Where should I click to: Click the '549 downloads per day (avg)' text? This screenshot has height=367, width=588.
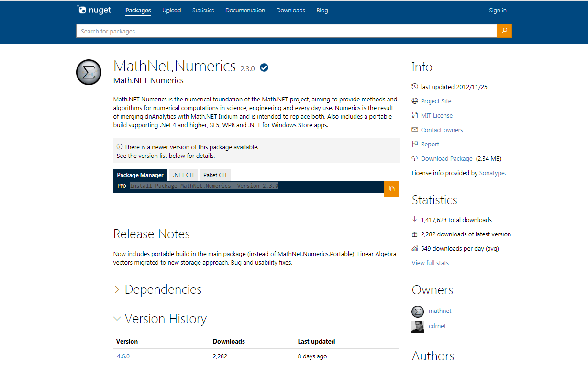pyautogui.click(x=460, y=248)
